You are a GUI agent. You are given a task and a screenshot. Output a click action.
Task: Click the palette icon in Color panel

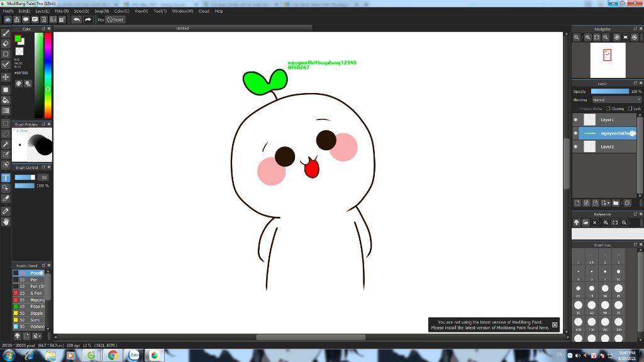tap(19, 84)
